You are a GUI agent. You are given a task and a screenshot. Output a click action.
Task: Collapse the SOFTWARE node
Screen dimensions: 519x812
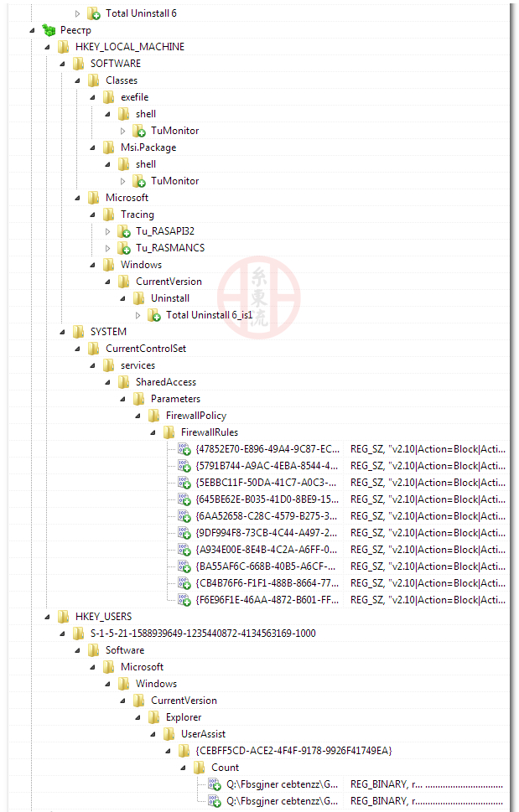[62, 64]
